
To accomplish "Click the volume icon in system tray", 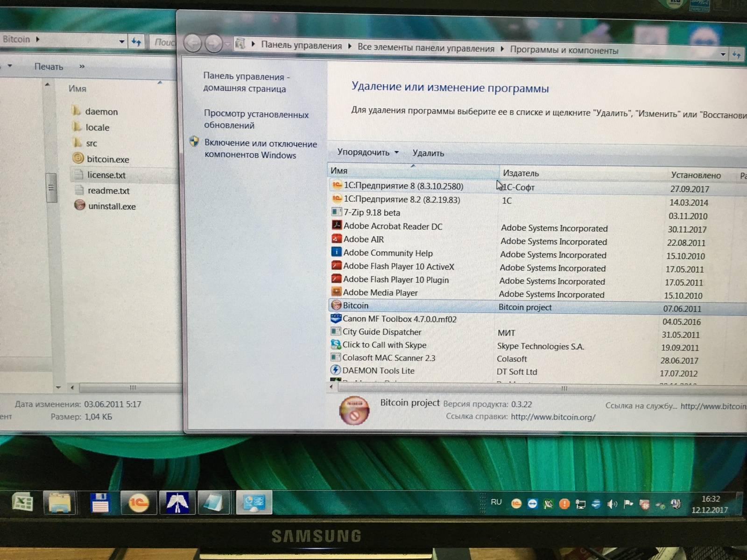I will point(612,504).
